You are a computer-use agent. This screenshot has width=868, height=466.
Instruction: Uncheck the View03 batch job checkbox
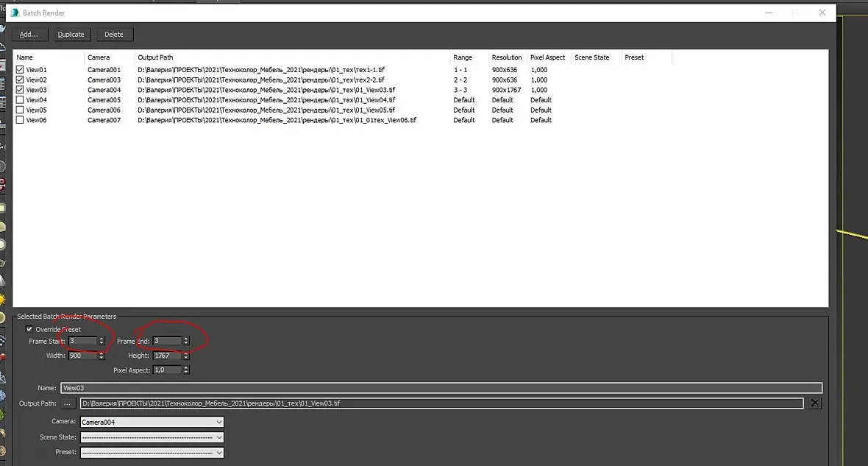pos(20,90)
